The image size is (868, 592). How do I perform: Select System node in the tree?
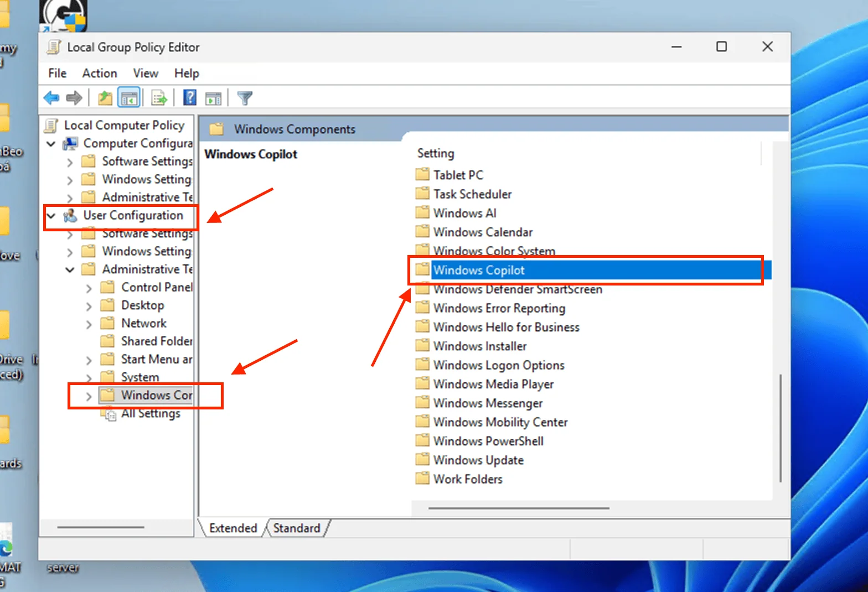(x=140, y=377)
